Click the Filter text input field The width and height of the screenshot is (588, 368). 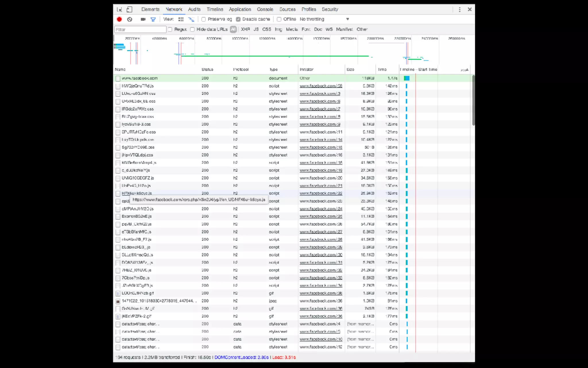pyautogui.click(x=140, y=29)
